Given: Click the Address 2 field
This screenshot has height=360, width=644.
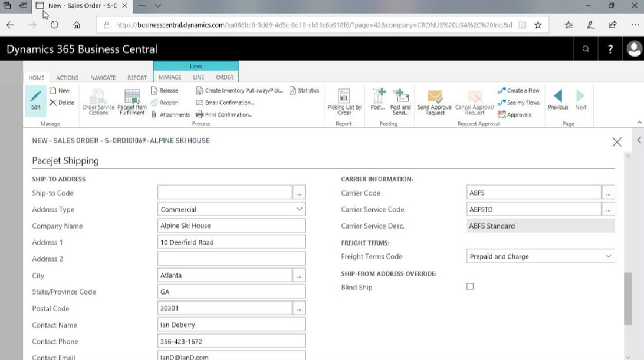Looking at the screenshot, I should (x=232, y=259).
